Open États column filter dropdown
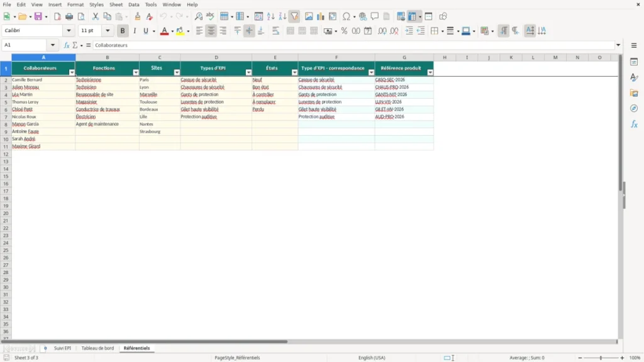Image resolution: width=644 pixels, height=362 pixels. tap(294, 72)
